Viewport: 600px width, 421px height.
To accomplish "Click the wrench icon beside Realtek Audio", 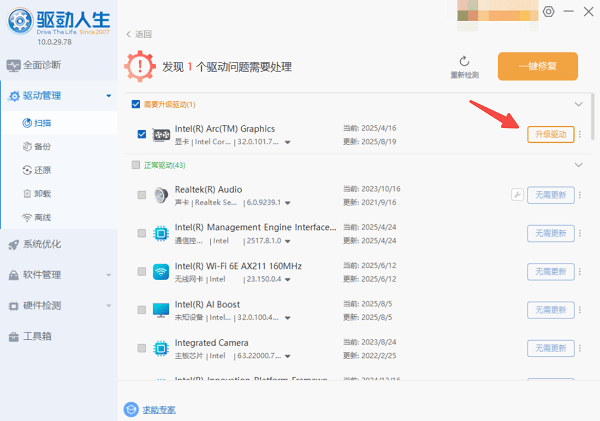I will (x=517, y=194).
